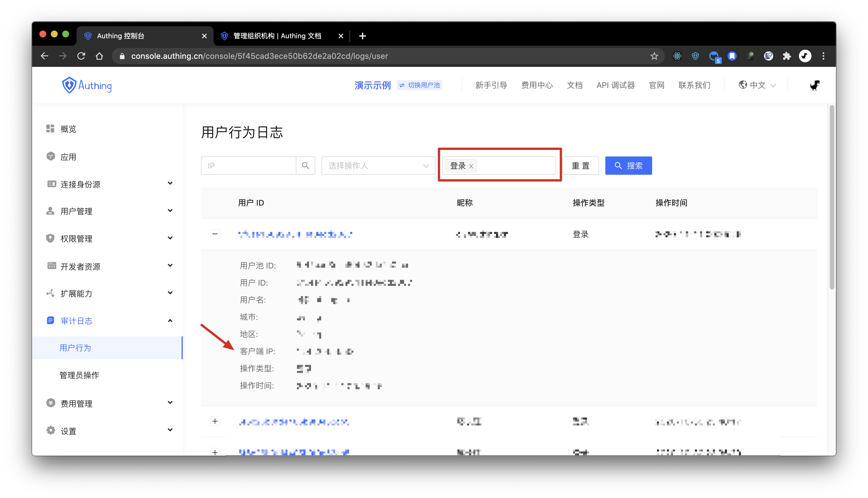Reload the page with refresh icon
868x498 pixels.
(81, 56)
